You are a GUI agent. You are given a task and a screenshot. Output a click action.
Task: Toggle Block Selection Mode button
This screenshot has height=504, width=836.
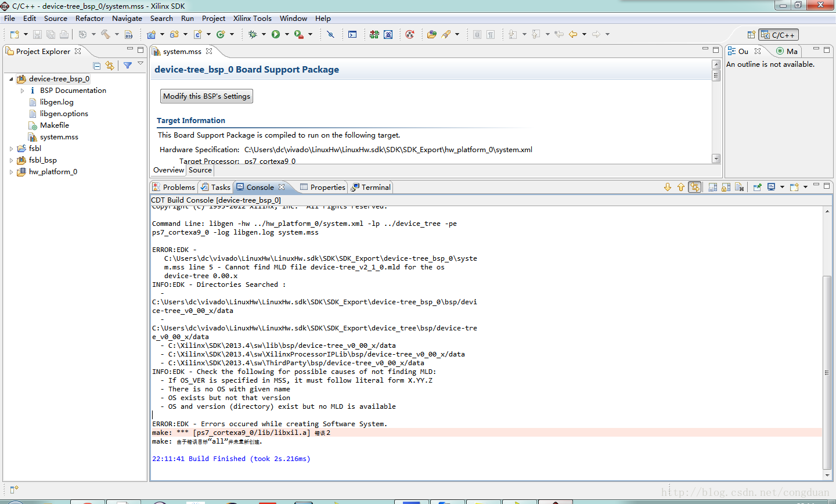point(477,34)
